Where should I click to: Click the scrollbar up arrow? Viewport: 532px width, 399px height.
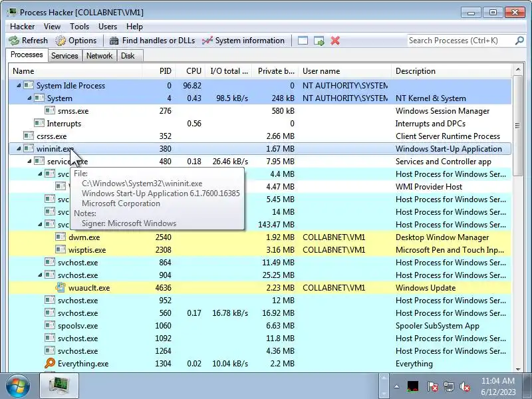(517, 70)
